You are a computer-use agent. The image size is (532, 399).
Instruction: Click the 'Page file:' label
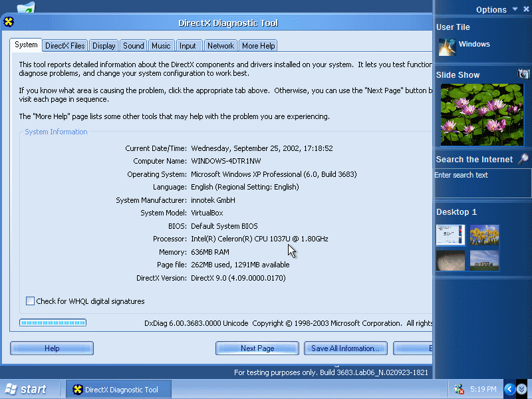click(x=172, y=265)
